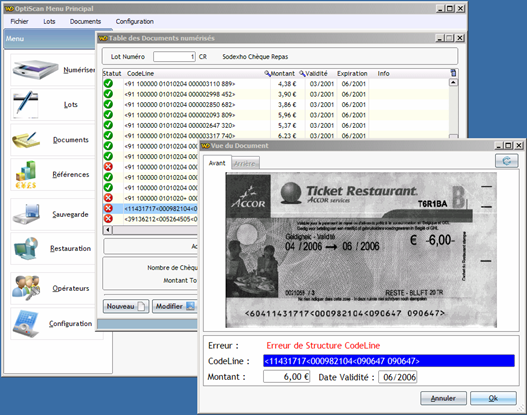The width and height of the screenshot is (527, 415).
Task: Click red error status of row <11431717
Action: (x=108, y=208)
